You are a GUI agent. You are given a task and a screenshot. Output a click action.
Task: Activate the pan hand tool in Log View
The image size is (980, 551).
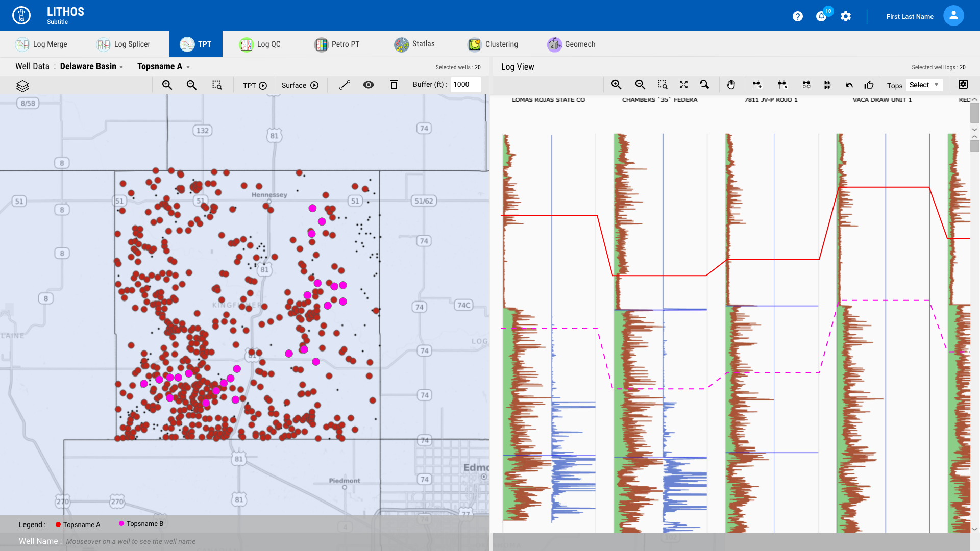[x=731, y=85]
